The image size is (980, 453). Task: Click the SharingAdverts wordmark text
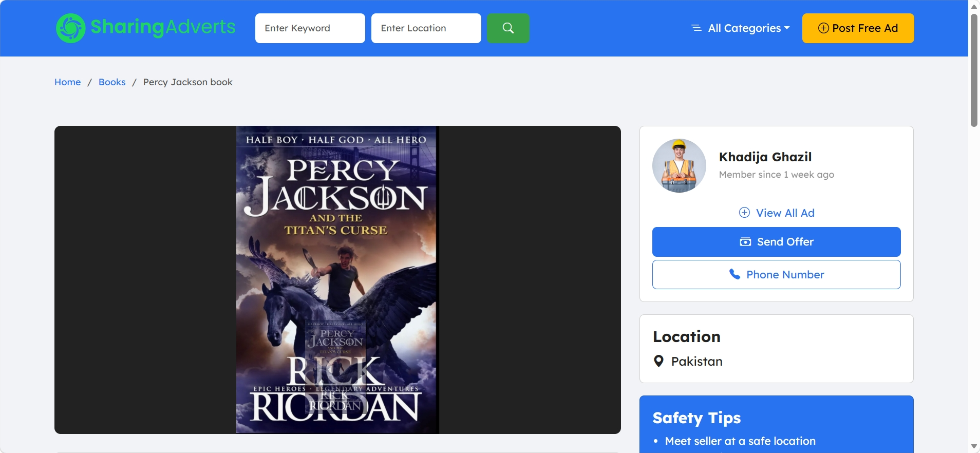(x=163, y=27)
